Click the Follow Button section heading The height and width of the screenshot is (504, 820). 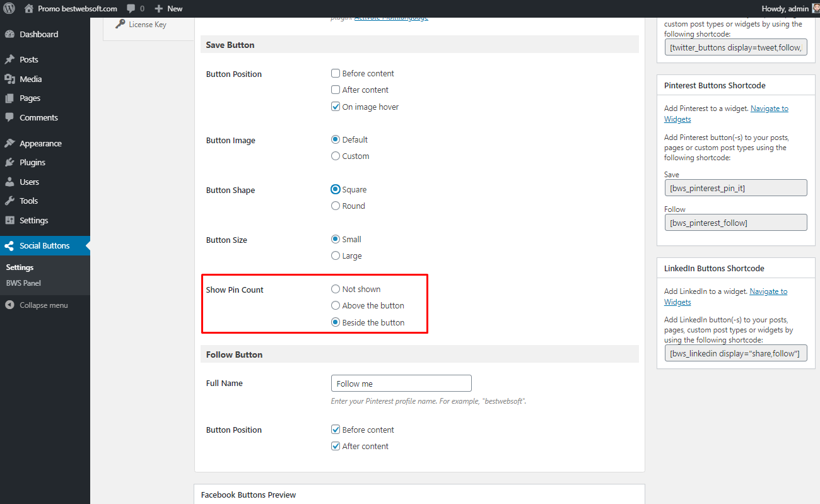click(x=234, y=355)
